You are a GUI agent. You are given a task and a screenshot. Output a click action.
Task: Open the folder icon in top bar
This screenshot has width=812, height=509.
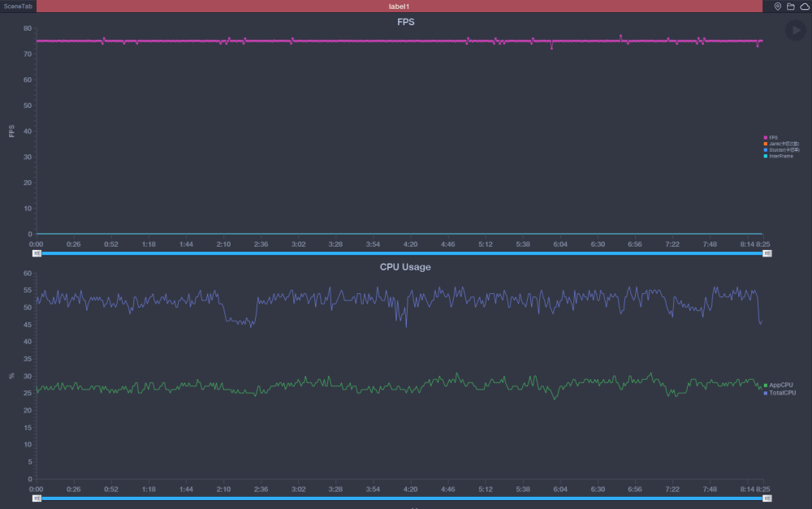click(x=790, y=6)
